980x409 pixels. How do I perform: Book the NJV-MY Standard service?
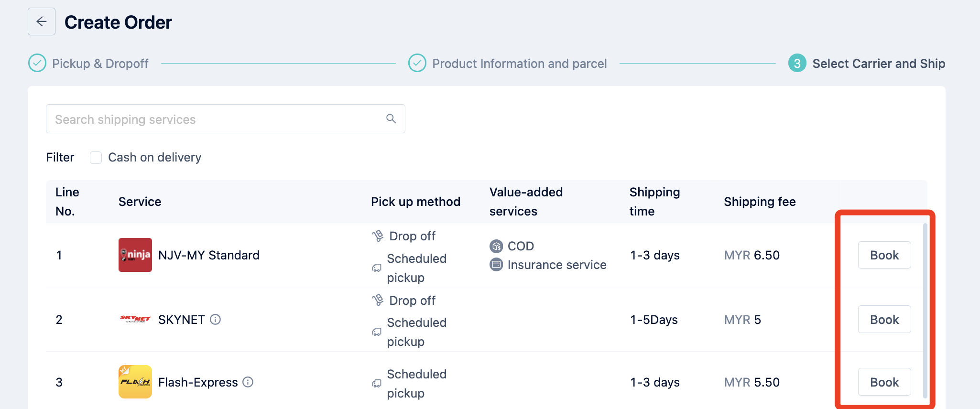click(x=884, y=255)
